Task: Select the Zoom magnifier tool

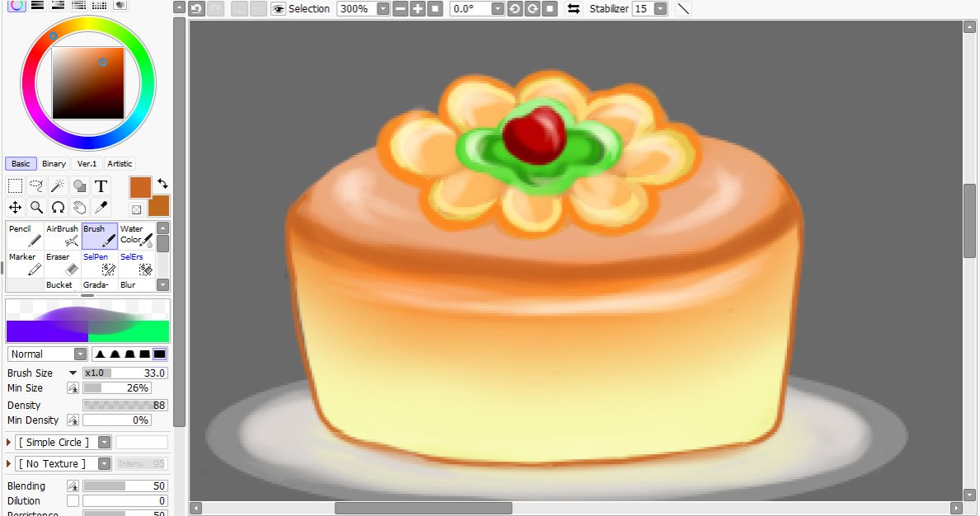Action: pyautogui.click(x=36, y=208)
